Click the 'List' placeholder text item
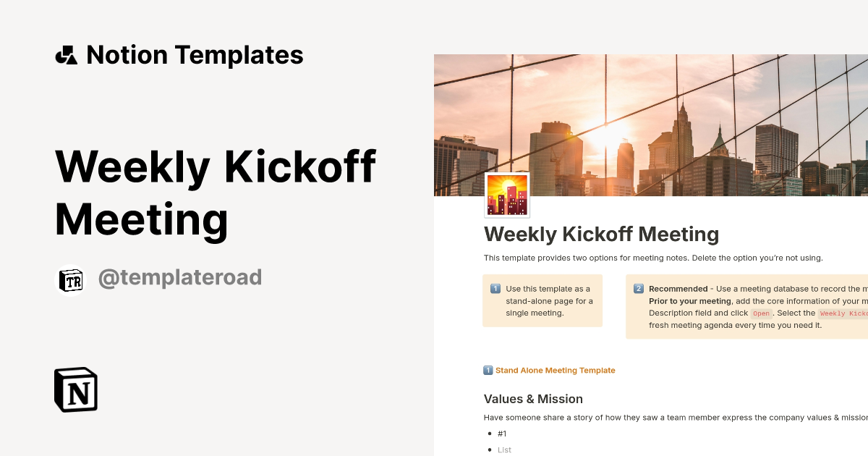The width and height of the screenshot is (868, 456). coord(504,449)
